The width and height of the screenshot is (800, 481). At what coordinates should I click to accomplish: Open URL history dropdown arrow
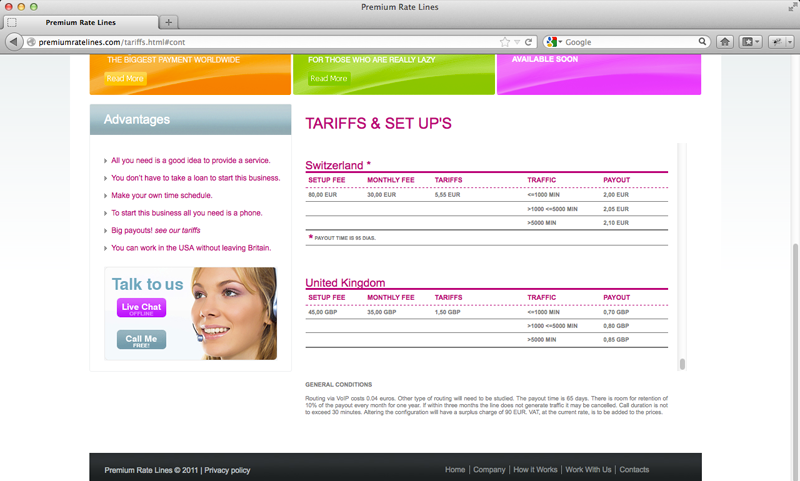(x=517, y=42)
